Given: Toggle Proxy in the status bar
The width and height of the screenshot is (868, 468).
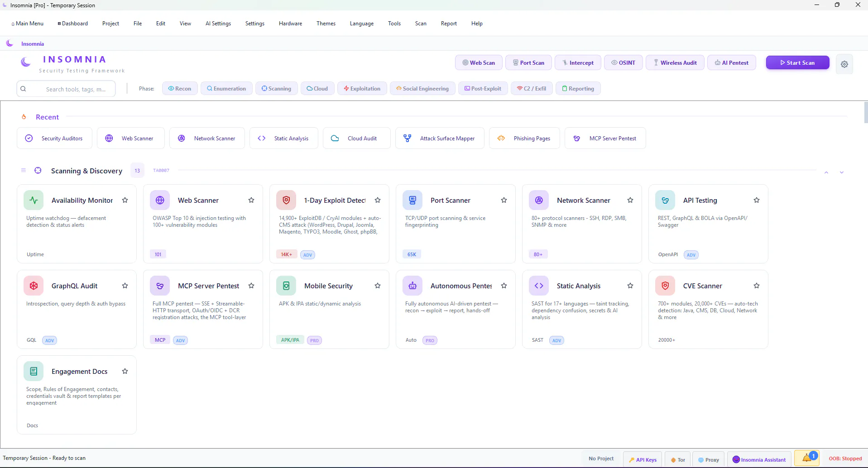Looking at the screenshot, I should [709, 459].
